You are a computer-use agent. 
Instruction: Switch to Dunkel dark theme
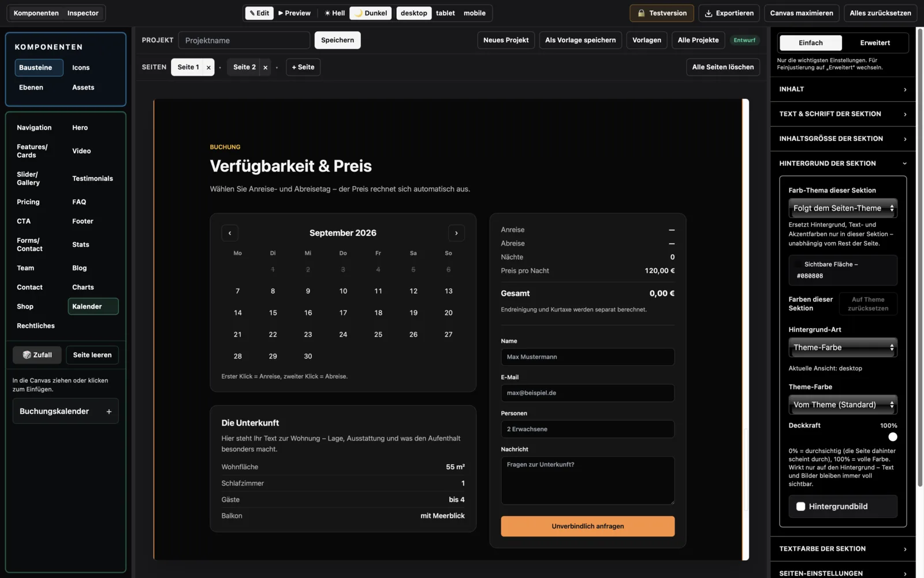pyautogui.click(x=371, y=13)
